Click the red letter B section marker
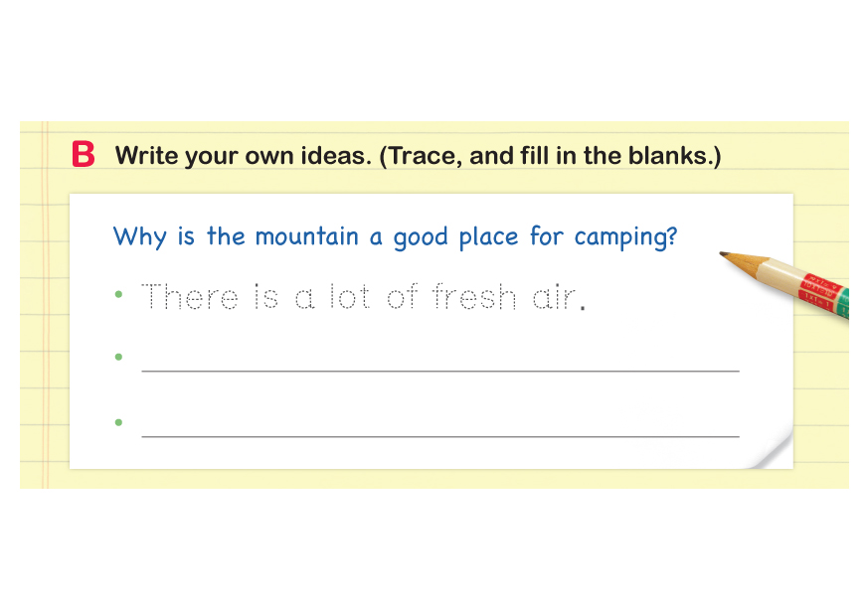The image size is (868, 608). (x=84, y=155)
